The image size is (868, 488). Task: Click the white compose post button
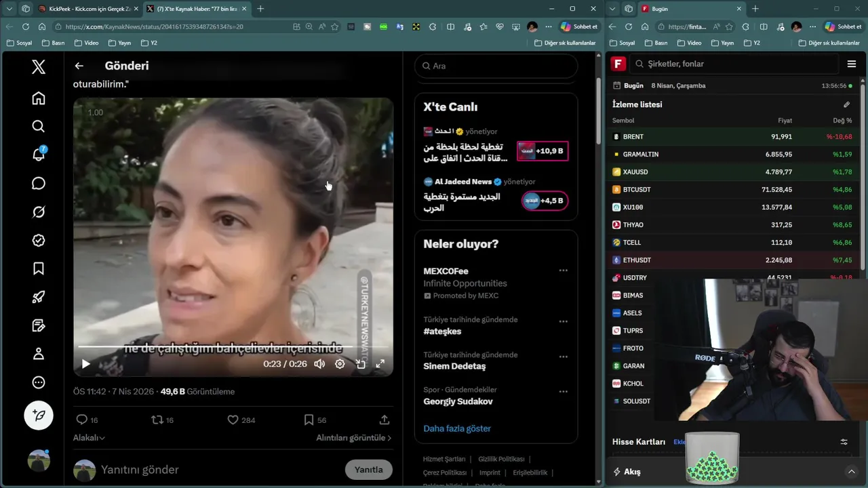click(39, 415)
